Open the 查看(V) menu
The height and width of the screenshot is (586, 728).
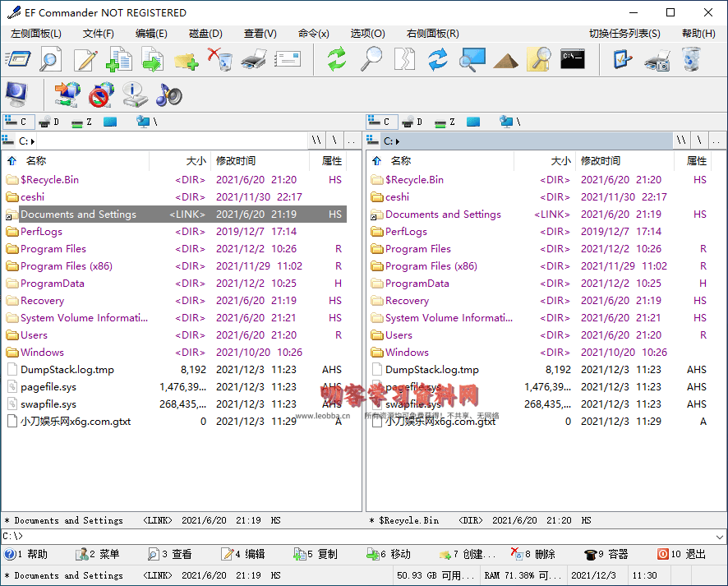[260, 34]
